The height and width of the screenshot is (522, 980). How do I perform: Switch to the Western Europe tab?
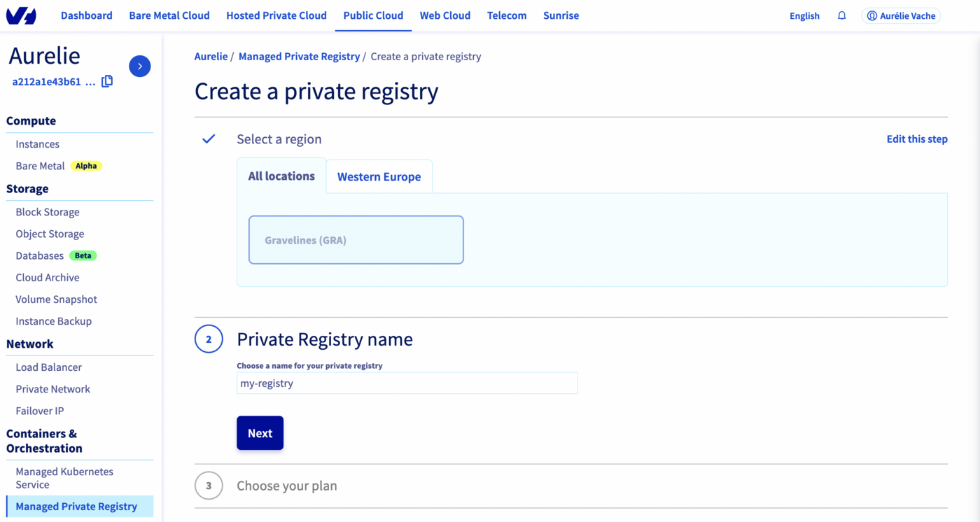[379, 176]
